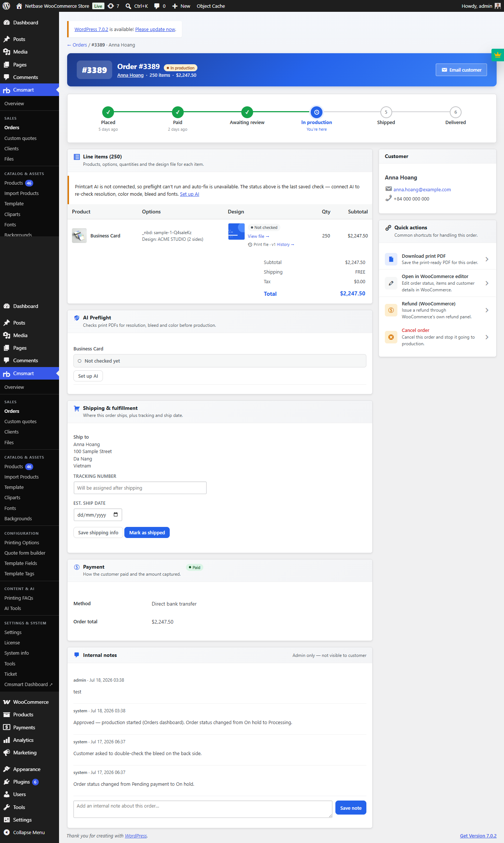Open License settings page

12,642
